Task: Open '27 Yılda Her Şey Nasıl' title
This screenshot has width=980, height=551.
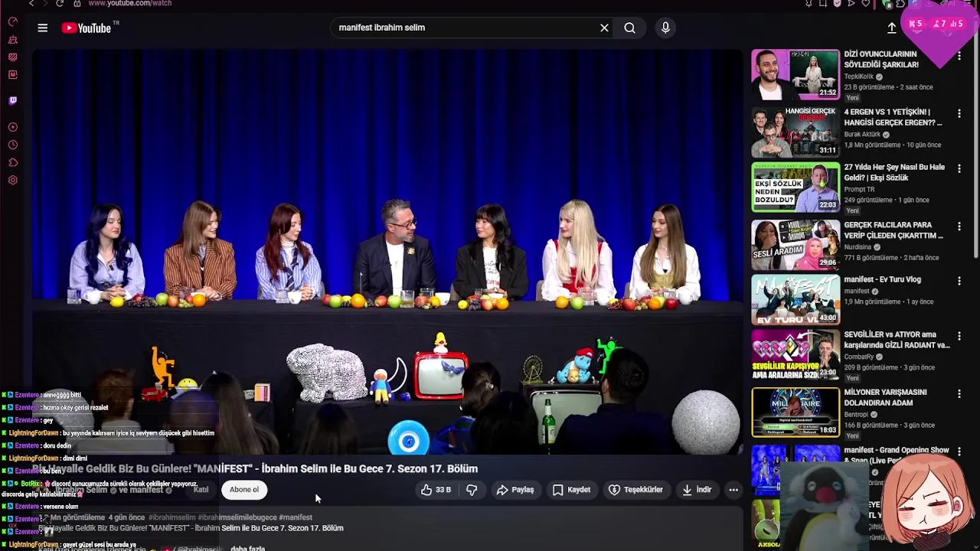Action: pyautogui.click(x=894, y=172)
